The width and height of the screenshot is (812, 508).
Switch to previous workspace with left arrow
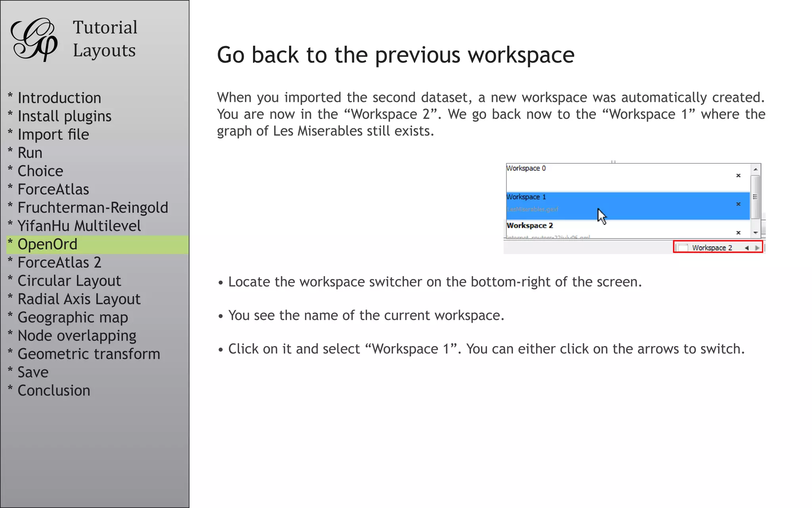tap(747, 248)
